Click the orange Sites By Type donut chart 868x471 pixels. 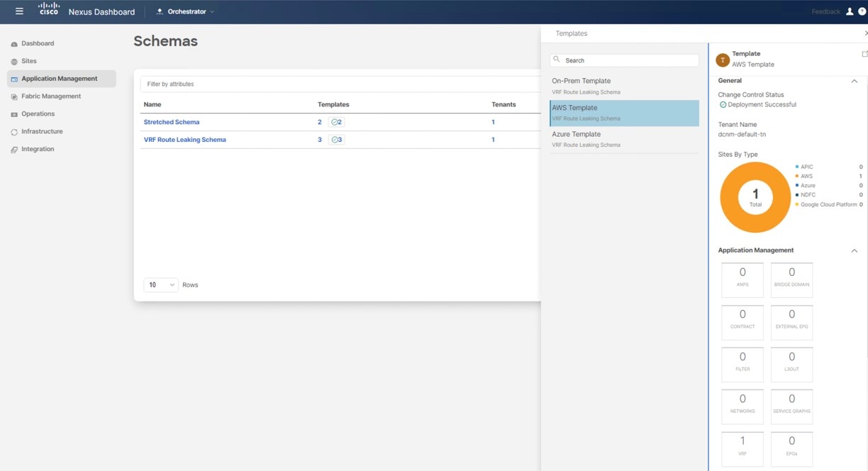[x=755, y=197]
